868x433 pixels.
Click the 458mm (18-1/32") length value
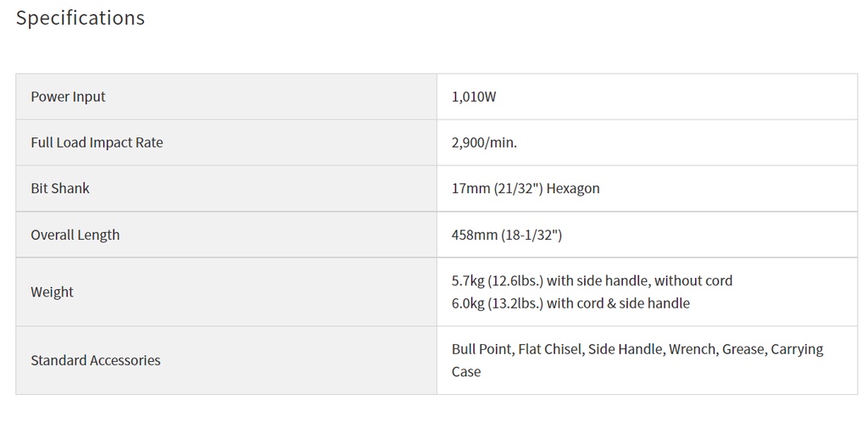point(507,235)
